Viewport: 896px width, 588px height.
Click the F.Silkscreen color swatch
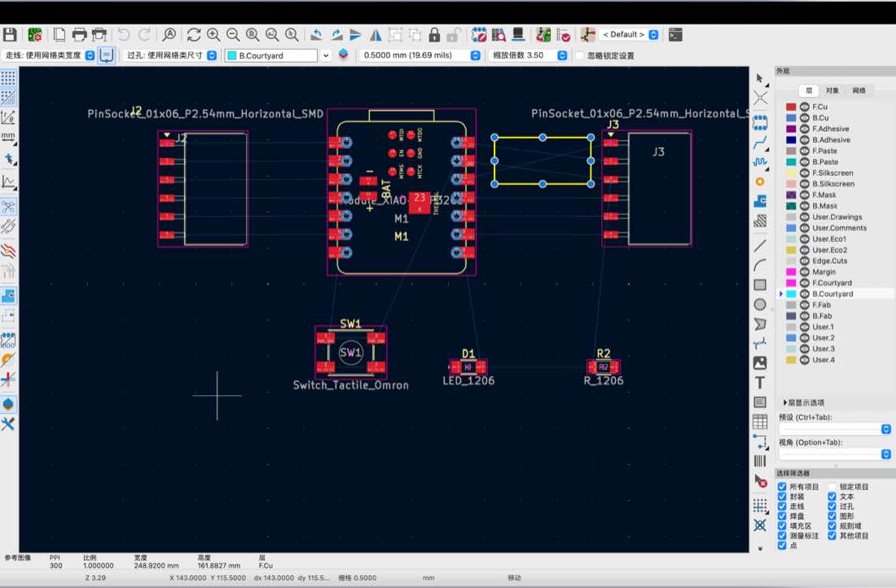791,173
